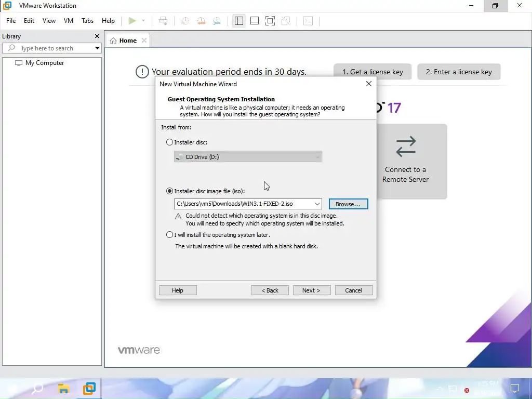
Task: Open the CD Drive (D:) dropdown
Action: pyautogui.click(x=248, y=157)
